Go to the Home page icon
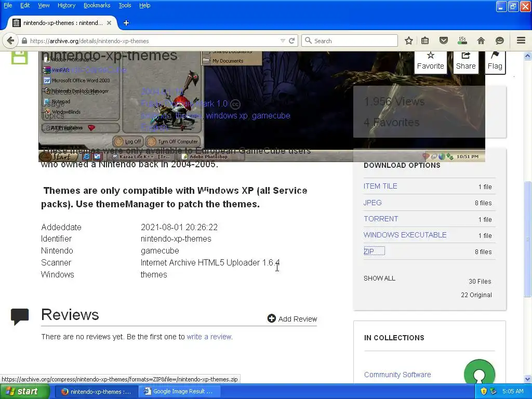Viewport: 532px width, 399px height. click(481, 41)
